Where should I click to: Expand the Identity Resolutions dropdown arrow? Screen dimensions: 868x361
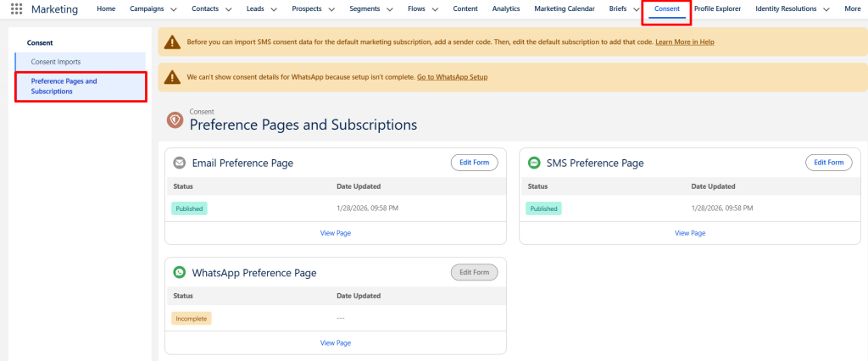pyautogui.click(x=826, y=9)
